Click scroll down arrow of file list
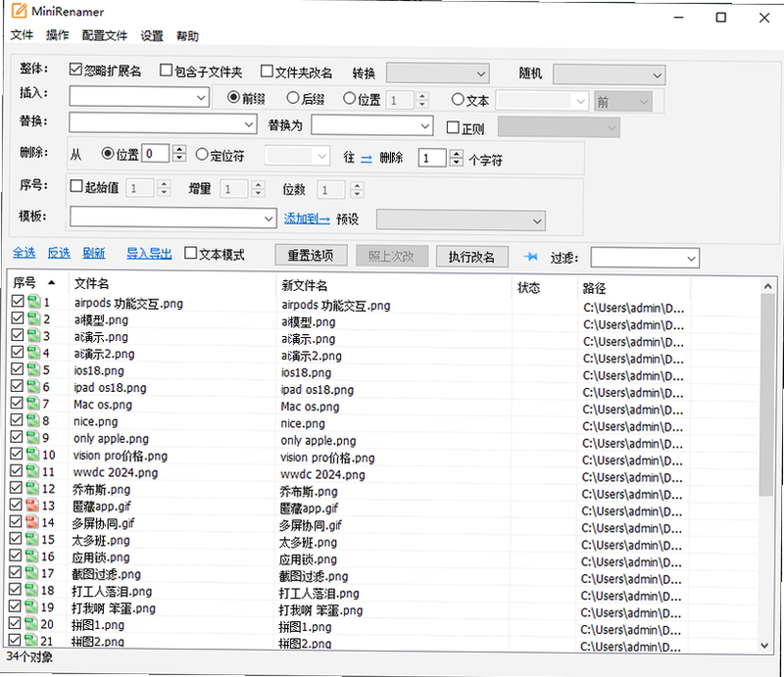Image resolution: width=784 pixels, height=677 pixels. tap(764, 645)
